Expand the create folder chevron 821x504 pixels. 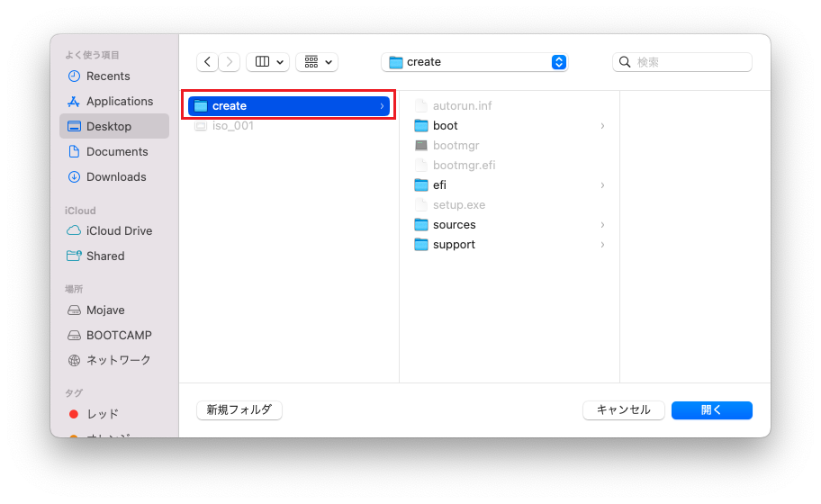382,105
